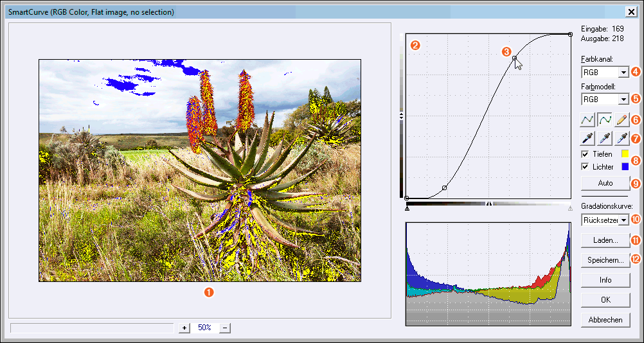644x343 pixels.
Task: Click the zoom in plus button
Action: click(x=184, y=328)
